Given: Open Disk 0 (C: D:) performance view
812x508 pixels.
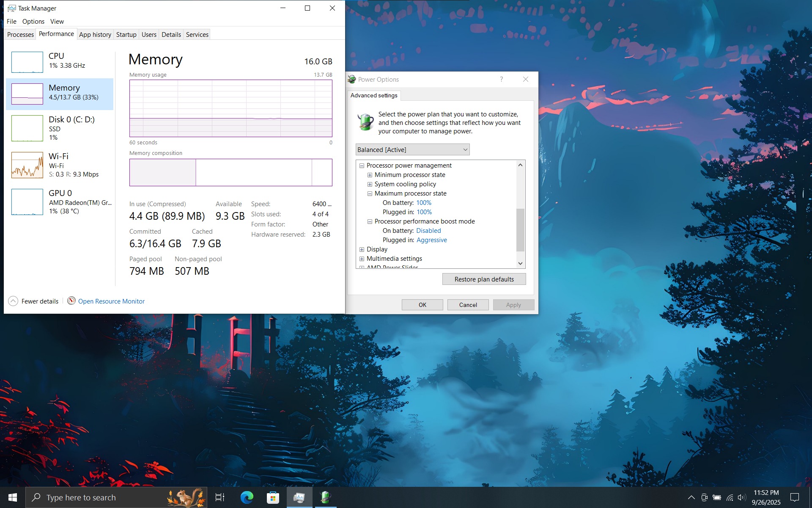Looking at the screenshot, I should pos(60,128).
